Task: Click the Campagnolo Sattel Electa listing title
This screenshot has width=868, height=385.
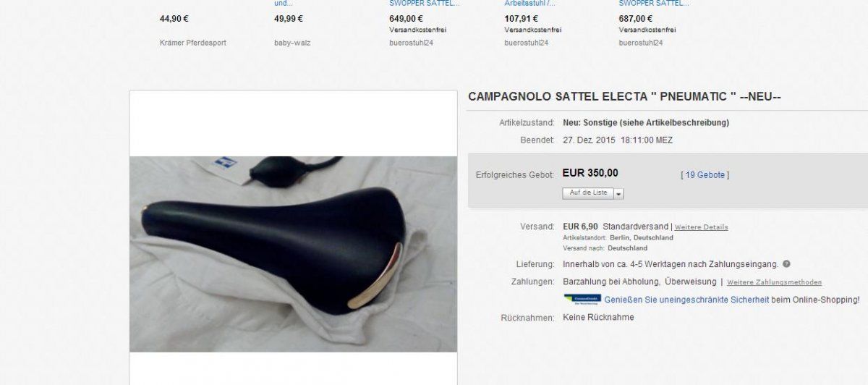Action: coord(625,97)
